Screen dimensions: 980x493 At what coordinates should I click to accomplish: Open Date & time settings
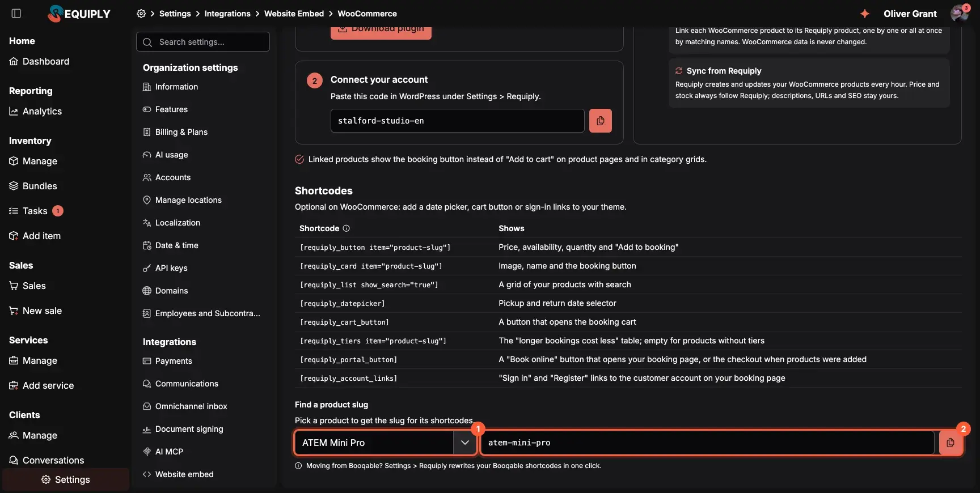[x=170, y=245]
